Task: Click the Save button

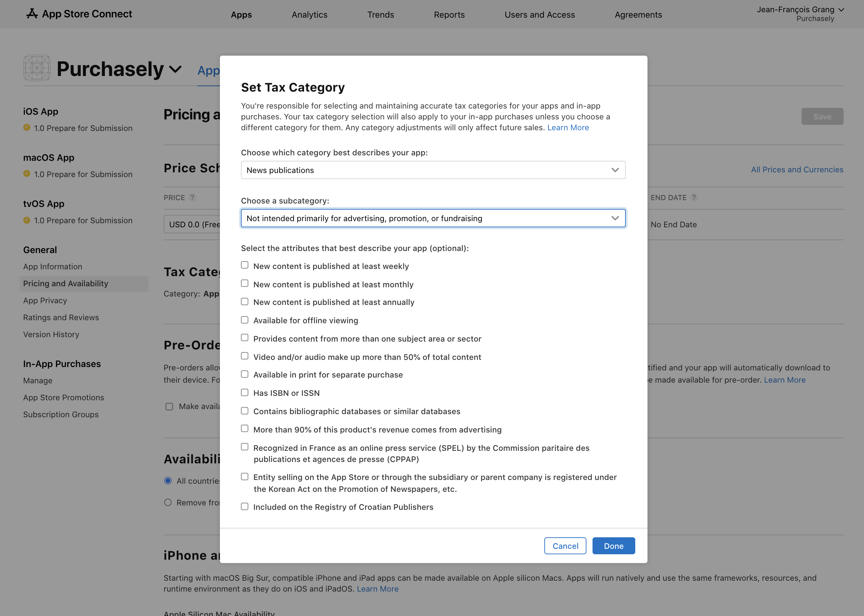Action: tap(822, 116)
